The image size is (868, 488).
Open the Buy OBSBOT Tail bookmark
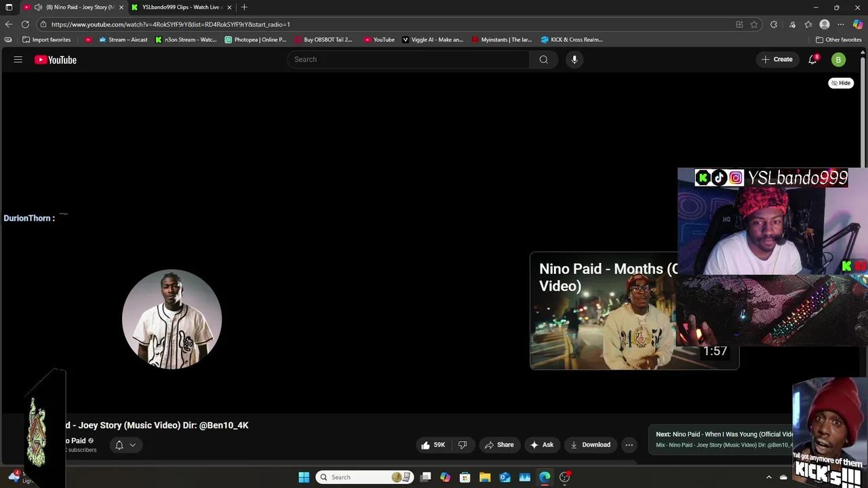point(323,40)
